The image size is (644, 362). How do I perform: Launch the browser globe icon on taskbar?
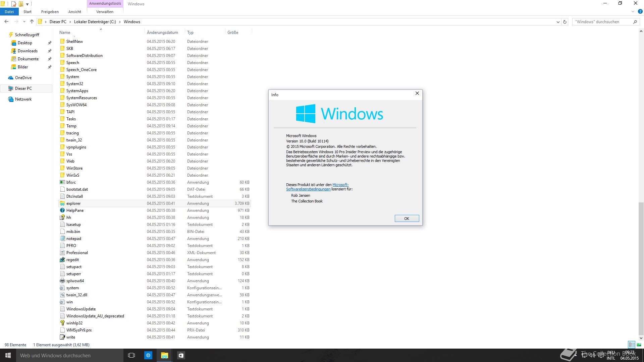tap(148, 355)
